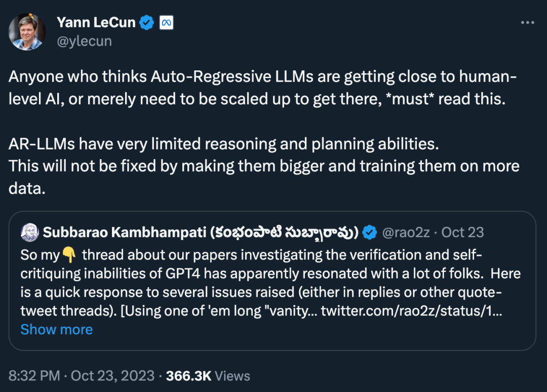Viewport: 547px width, 392px height.
Task: Expand the quoted tweet with Show more
Action: click(56, 329)
